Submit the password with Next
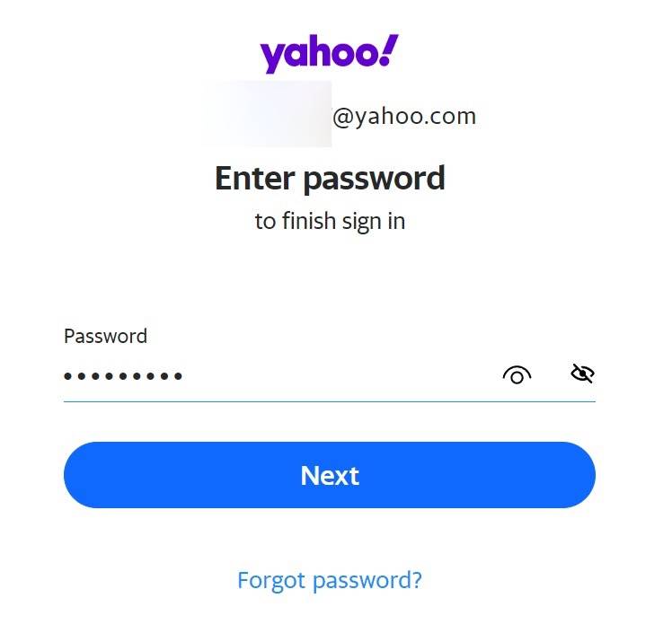Screen dimensions: 672x642 point(329,475)
